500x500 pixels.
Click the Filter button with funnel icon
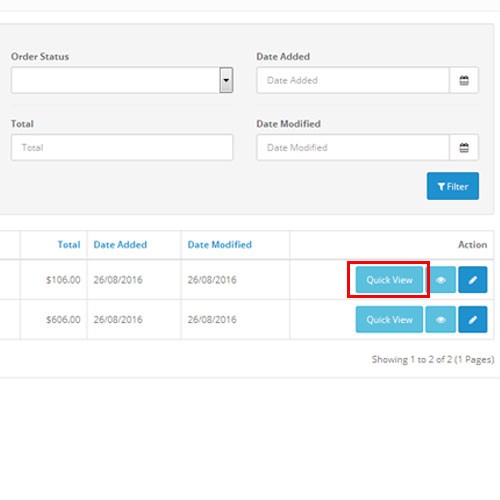453,186
